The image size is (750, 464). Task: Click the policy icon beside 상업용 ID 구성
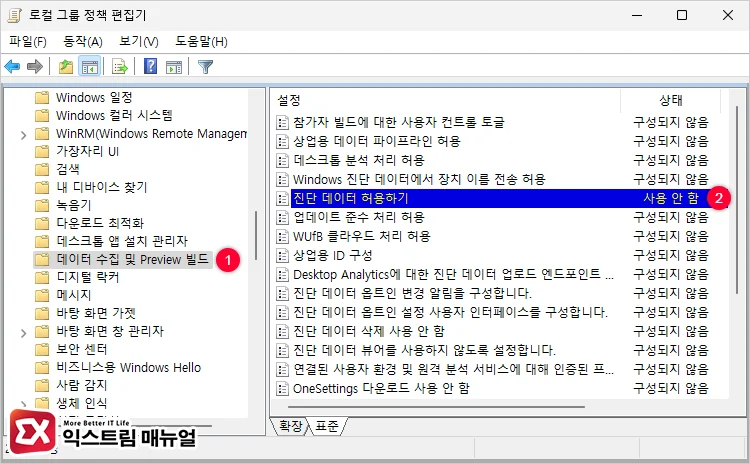coord(283,255)
